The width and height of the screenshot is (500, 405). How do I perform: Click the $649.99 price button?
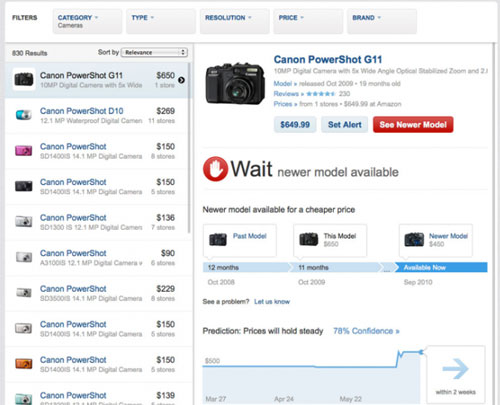point(295,125)
